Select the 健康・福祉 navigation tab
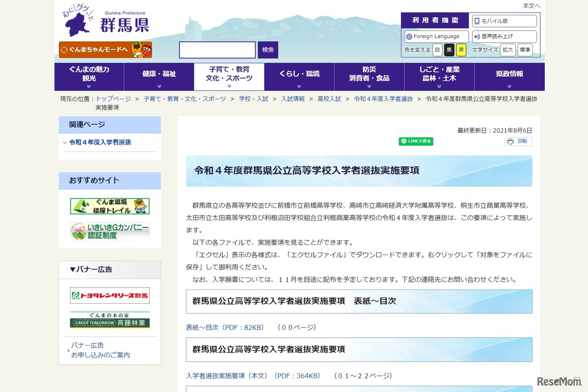Viewport: 588px width, 392px height. pos(158,74)
